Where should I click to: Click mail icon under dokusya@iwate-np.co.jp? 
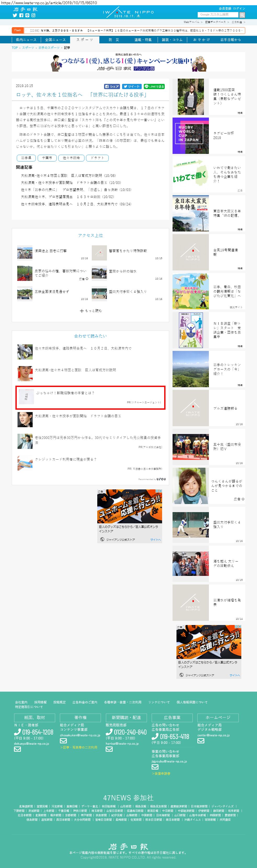pyautogui.click(x=18, y=749)
